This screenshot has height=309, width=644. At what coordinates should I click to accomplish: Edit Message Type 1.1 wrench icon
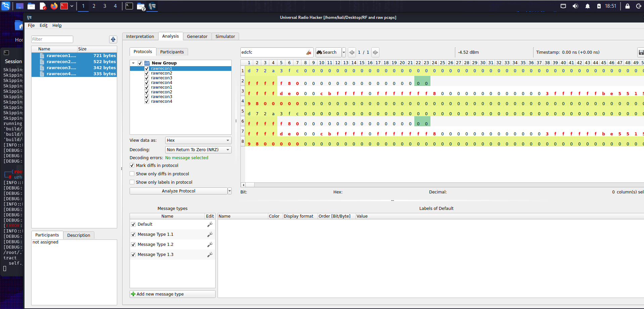210,234
